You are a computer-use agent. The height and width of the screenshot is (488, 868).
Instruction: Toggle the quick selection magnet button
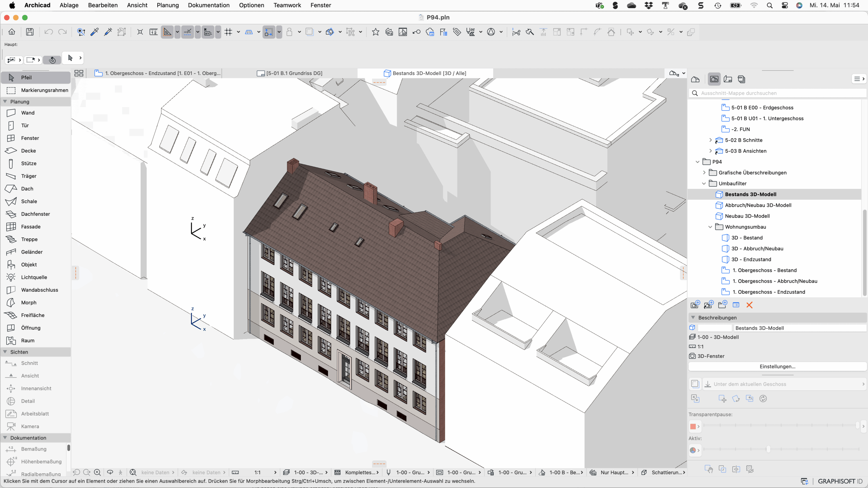(52, 60)
